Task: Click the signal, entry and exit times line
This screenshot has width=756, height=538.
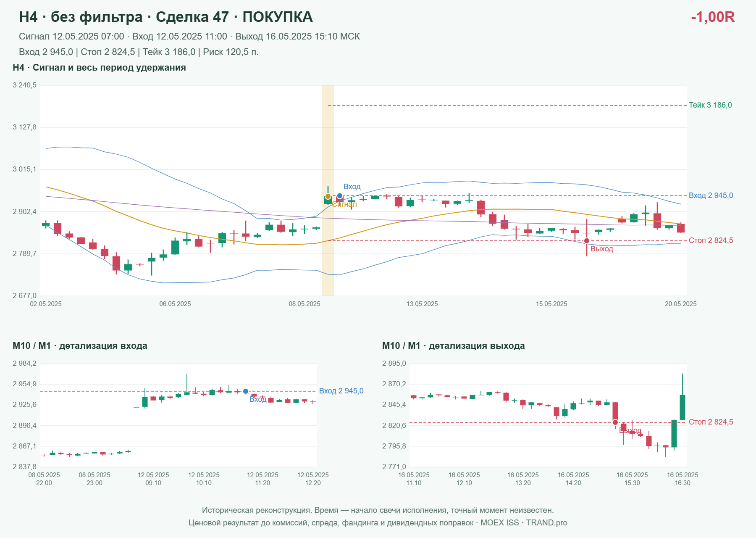Action: click(189, 37)
